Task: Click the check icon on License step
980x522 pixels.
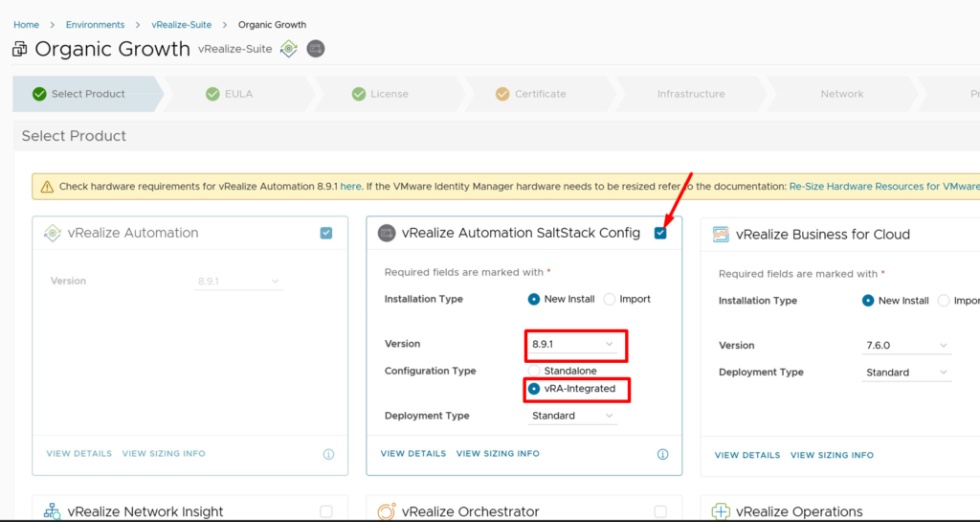Action: click(x=359, y=94)
